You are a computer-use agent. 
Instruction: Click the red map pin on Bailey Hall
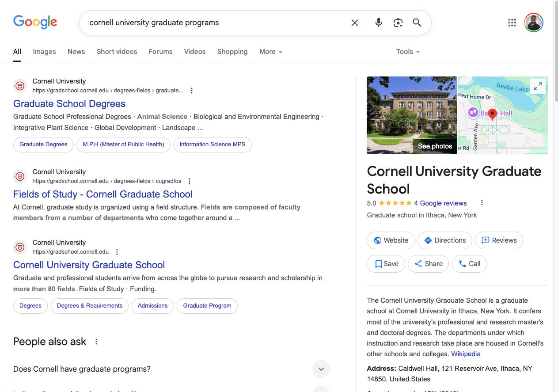(x=492, y=114)
